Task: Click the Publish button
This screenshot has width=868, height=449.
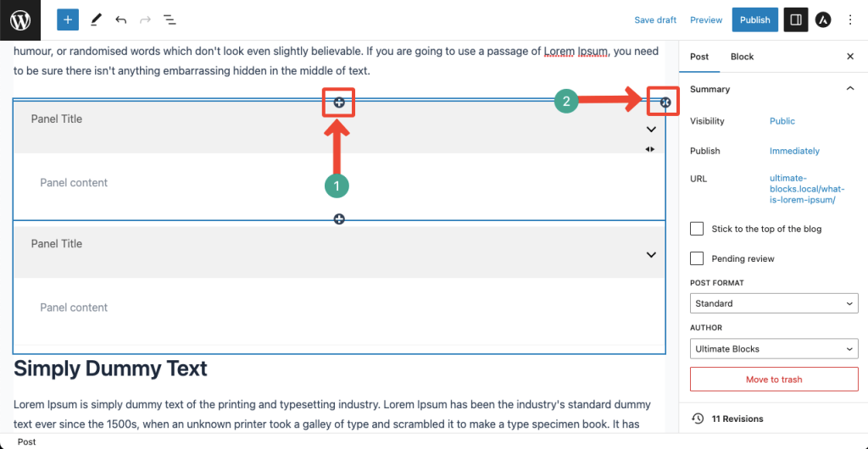Action: click(x=754, y=19)
